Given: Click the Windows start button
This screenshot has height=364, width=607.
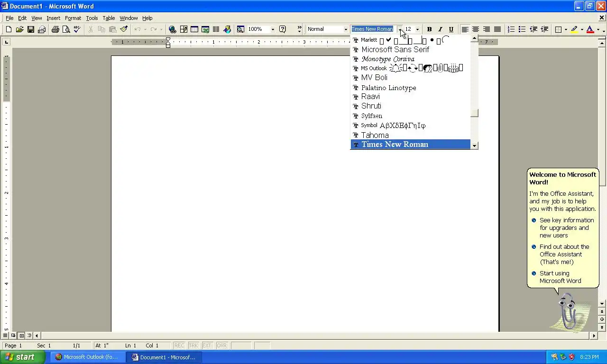Looking at the screenshot, I should 23,357.
